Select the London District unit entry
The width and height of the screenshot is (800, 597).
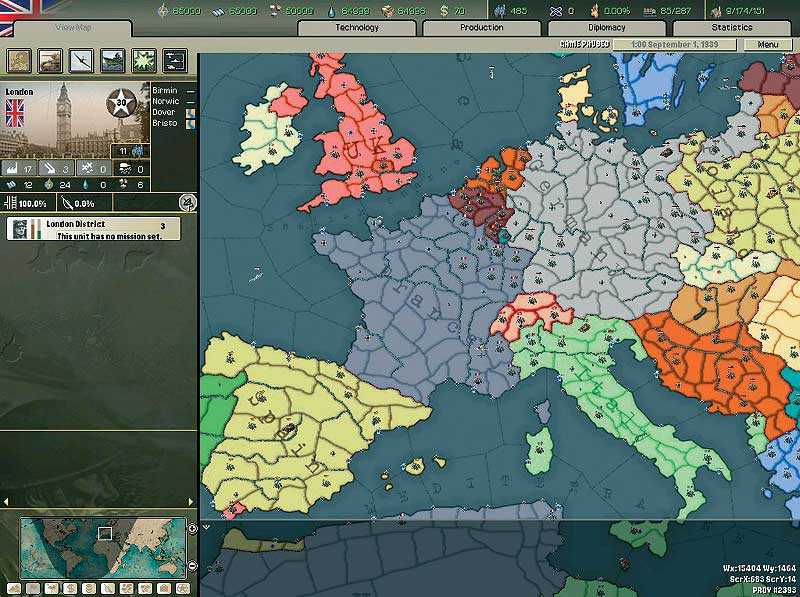[93, 229]
